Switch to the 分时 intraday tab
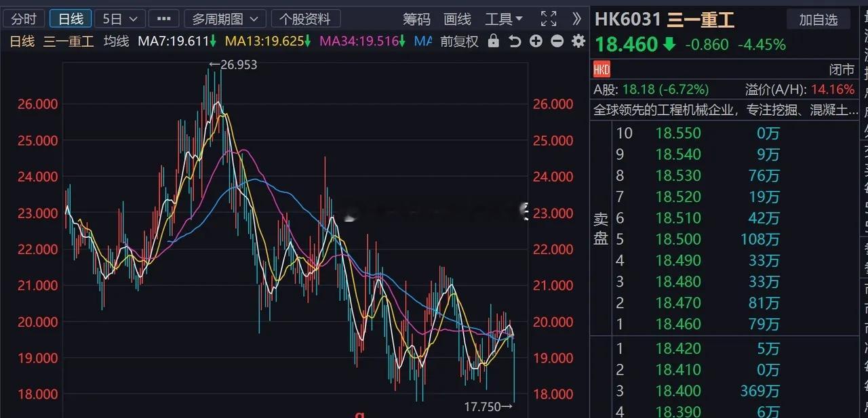Viewport: 868px width, 418px height. click(x=24, y=19)
